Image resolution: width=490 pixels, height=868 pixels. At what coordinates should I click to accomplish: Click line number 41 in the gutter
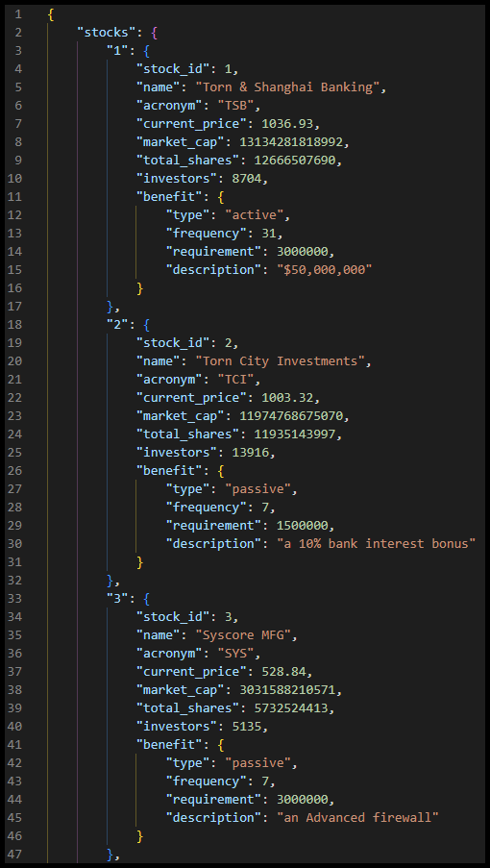pos(15,745)
